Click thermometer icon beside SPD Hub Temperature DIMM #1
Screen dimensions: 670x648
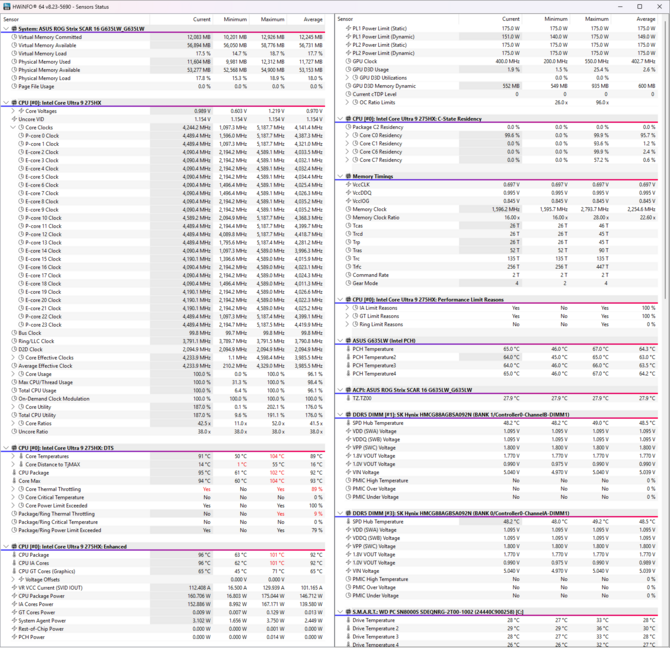(348, 423)
